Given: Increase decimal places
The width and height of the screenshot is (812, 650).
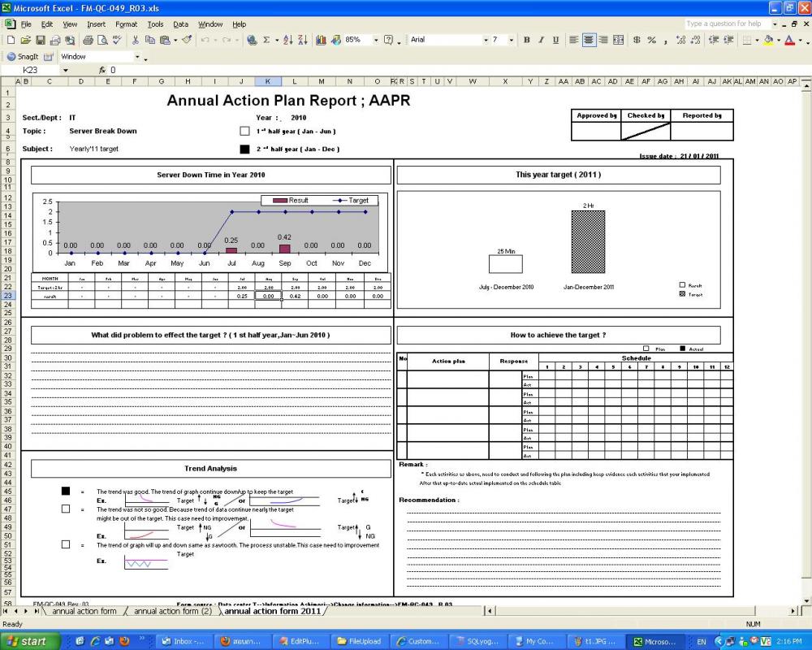Looking at the screenshot, I should (x=680, y=40).
